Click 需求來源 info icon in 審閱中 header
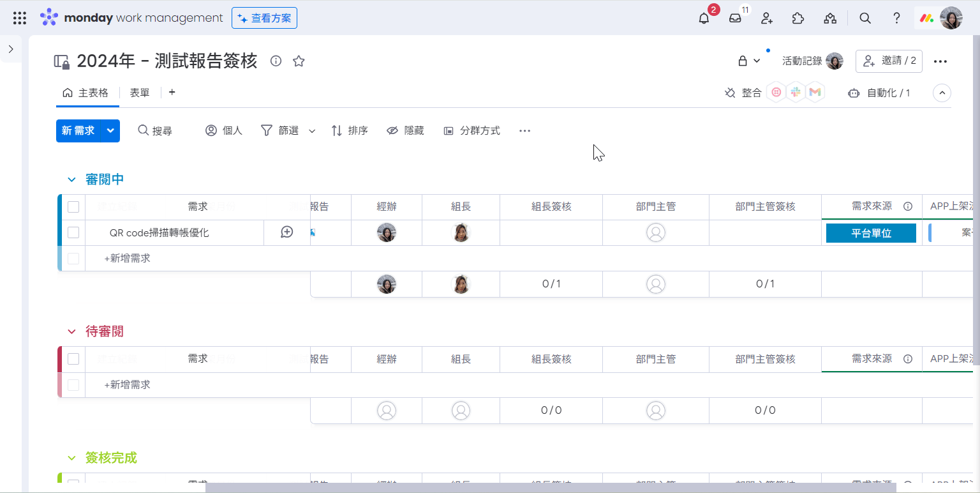The height and width of the screenshot is (493, 980). point(908,206)
